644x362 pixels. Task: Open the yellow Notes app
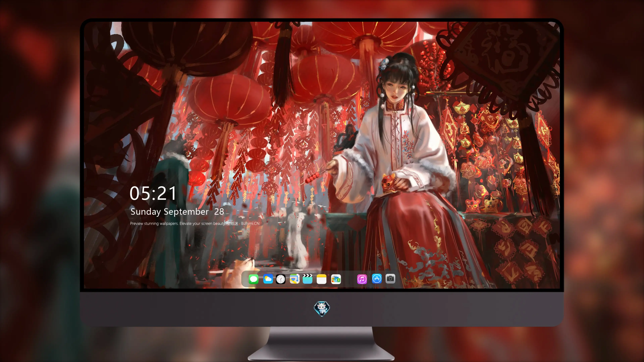[x=321, y=279]
